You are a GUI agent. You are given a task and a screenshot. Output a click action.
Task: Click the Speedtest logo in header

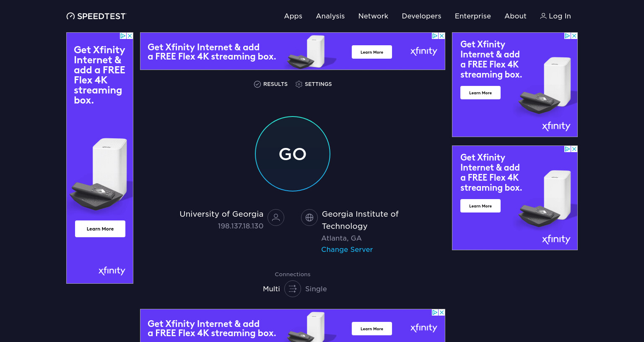pos(96,16)
